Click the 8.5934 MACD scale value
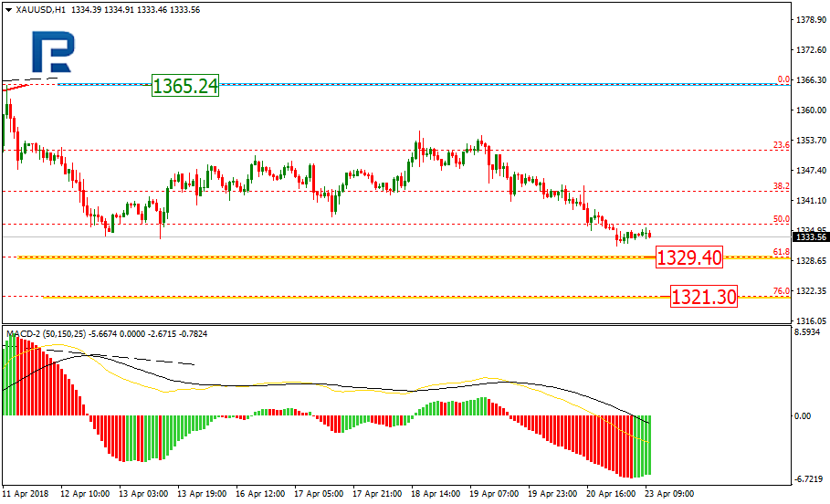Image resolution: width=830 pixels, height=504 pixels. [x=807, y=332]
